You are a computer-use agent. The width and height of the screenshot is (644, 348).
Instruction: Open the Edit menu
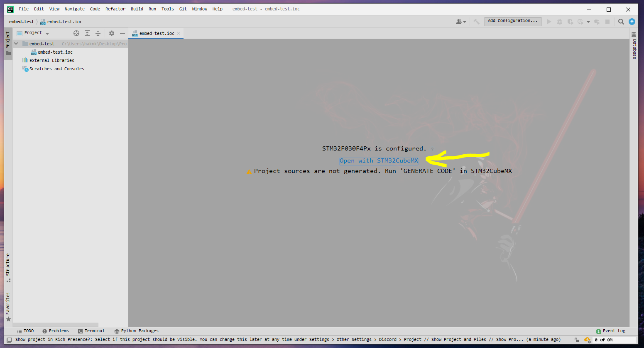39,9
